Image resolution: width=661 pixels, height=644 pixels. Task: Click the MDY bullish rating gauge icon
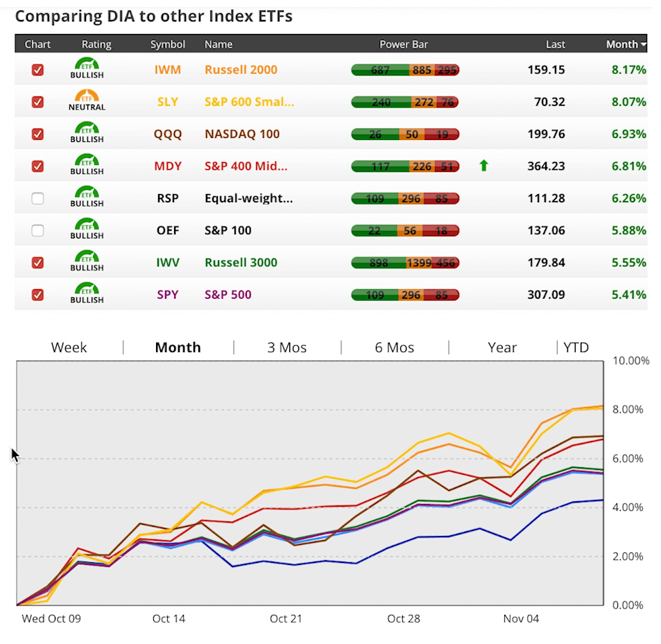click(87, 165)
